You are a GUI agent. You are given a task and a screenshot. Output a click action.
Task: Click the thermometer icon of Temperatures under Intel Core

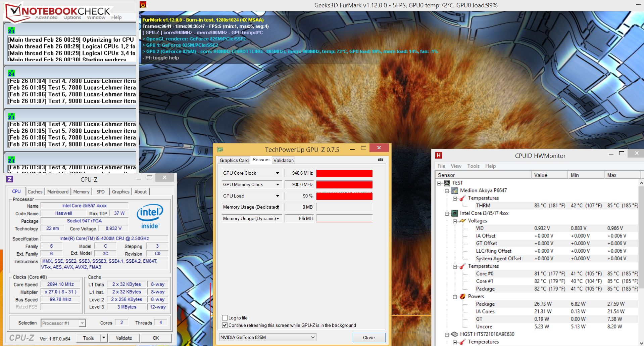[x=463, y=266]
